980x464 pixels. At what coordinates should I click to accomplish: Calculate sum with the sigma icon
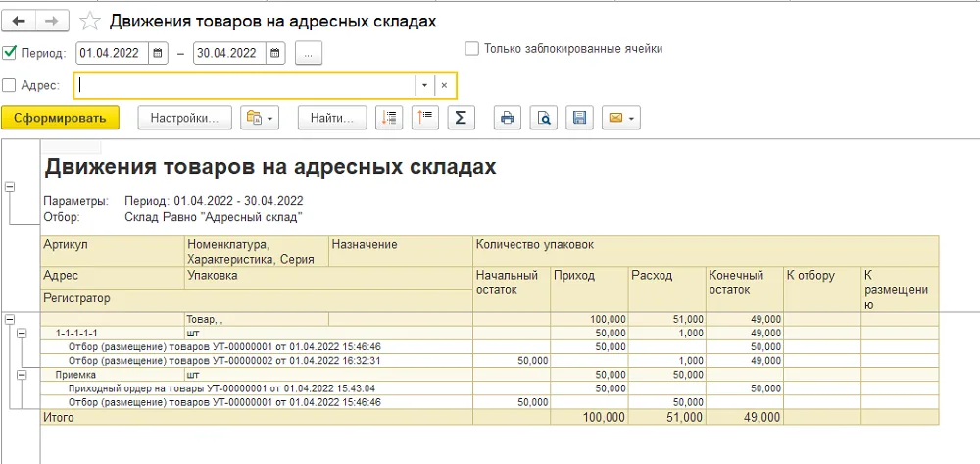462,118
